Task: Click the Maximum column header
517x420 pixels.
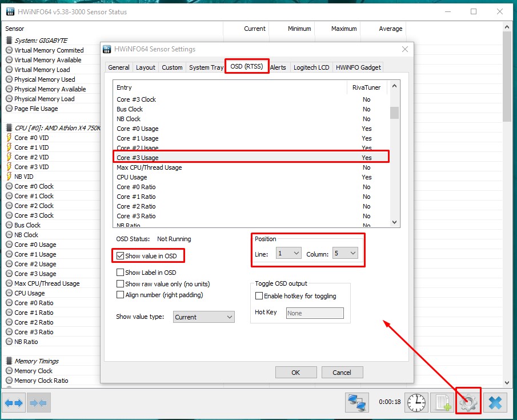Action: click(x=337, y=29)
